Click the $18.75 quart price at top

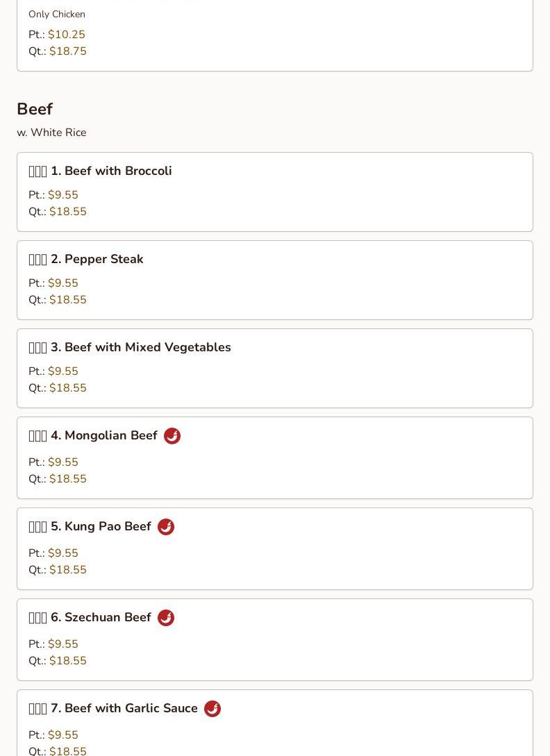(67, 51)
